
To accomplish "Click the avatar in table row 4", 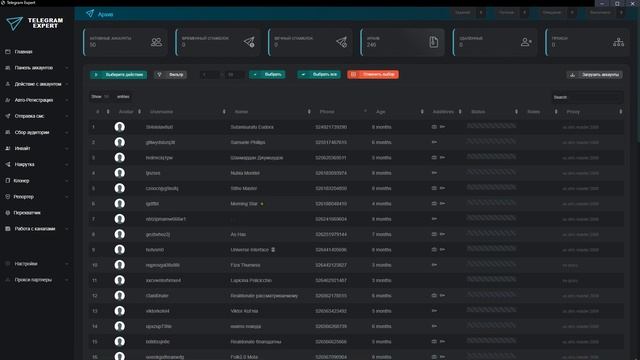I will point(120,173).
